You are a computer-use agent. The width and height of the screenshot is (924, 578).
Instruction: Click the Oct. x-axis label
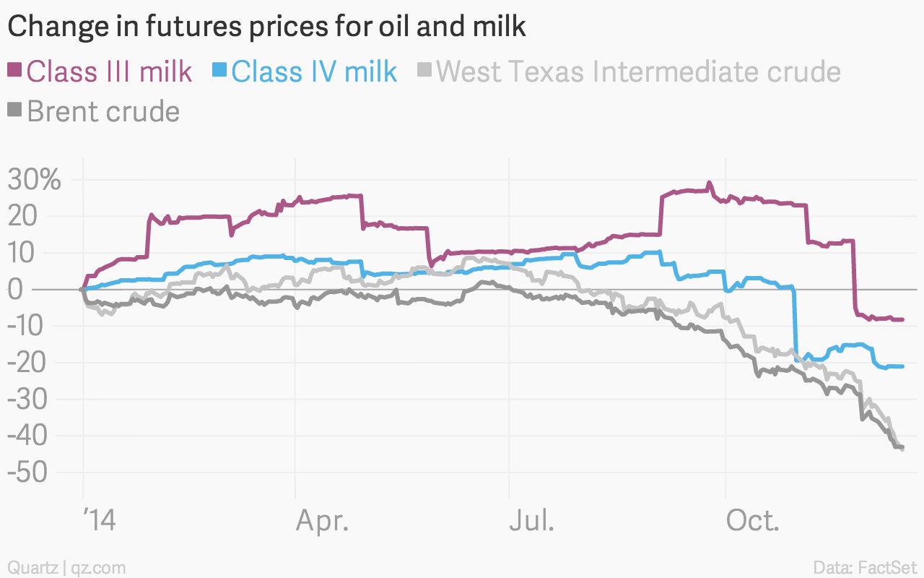coord(753,520)
